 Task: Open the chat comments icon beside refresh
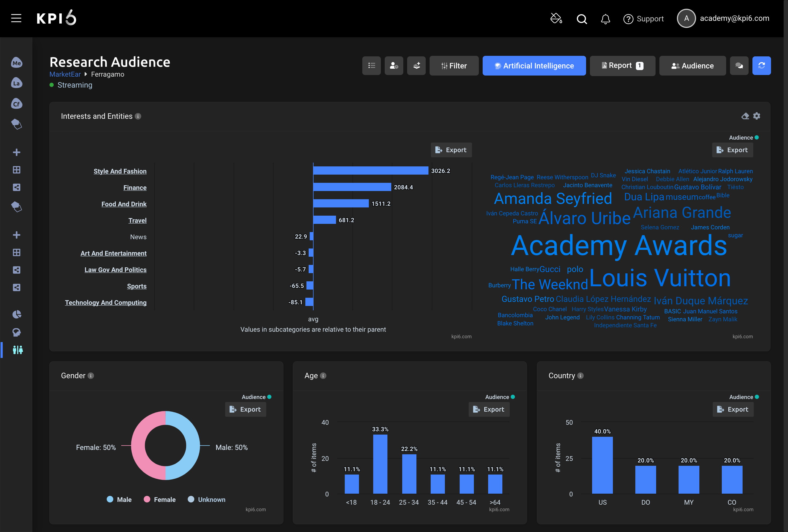[x=739, y=65]
